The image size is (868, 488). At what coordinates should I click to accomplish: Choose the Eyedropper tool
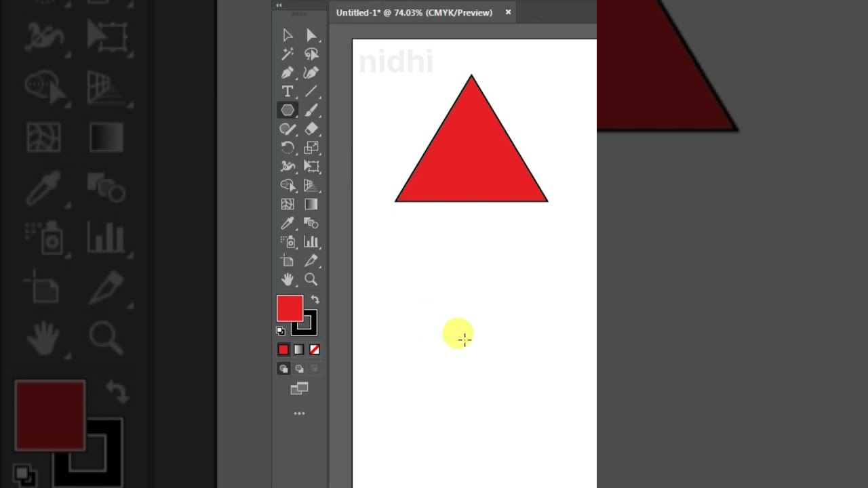click(x=288, y=223)
